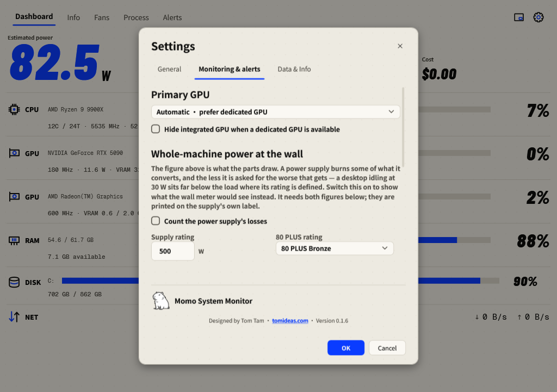The image size is (557, 392).
Task: Click the Primary GPU heading
Action: (181, 95)
